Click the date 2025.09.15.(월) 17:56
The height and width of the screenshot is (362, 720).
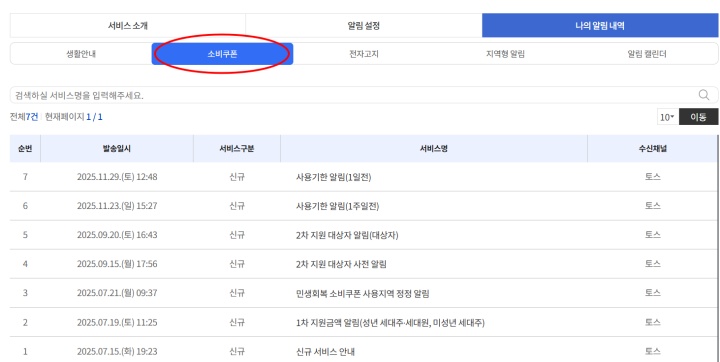coord(117,264)
